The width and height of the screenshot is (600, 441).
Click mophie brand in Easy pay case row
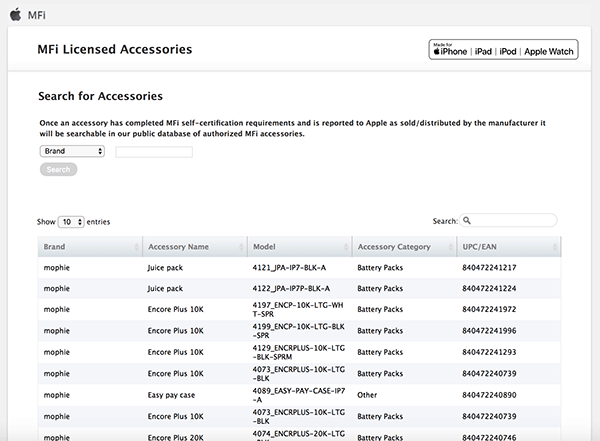point(57,395)
